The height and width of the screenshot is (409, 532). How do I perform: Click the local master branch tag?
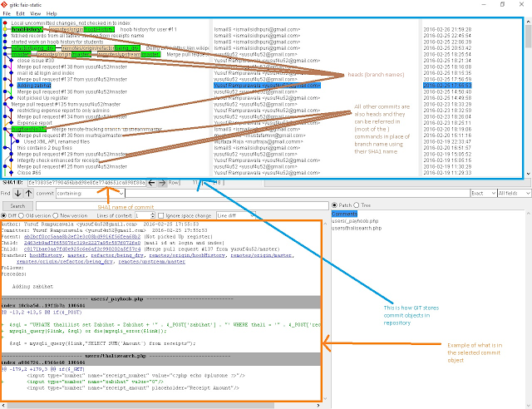[21, 54]
